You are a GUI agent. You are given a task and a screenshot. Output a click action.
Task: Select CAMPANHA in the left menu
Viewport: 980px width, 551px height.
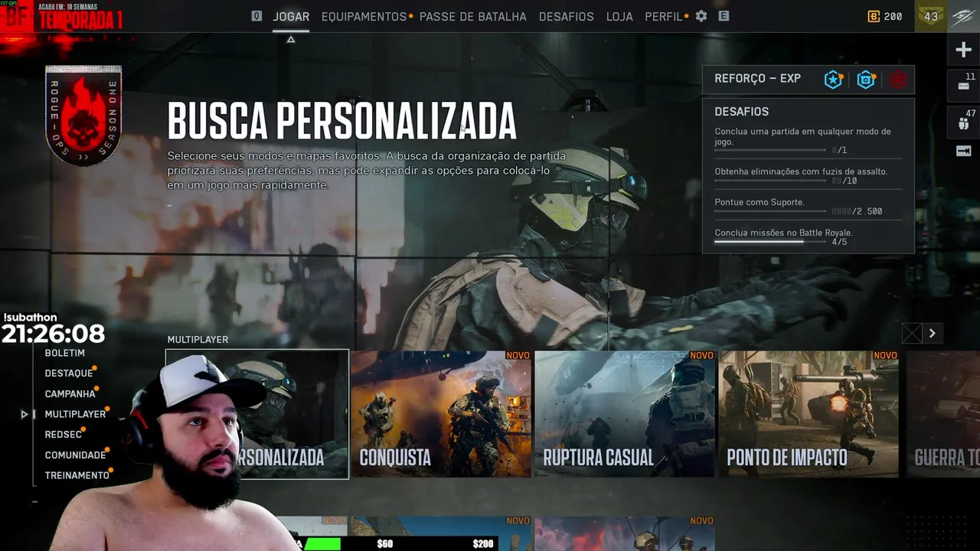pos(70,393)
